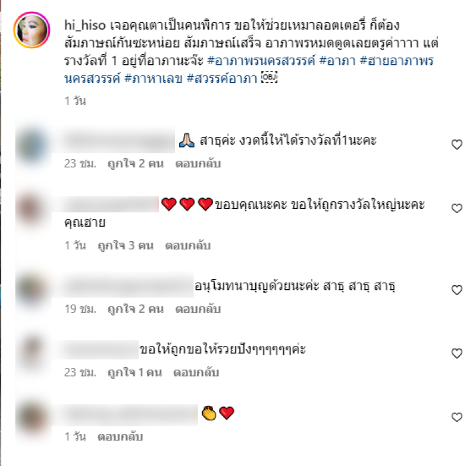Open the hi_hiso username link
476x466 pixels.
[x=84, y=25]
